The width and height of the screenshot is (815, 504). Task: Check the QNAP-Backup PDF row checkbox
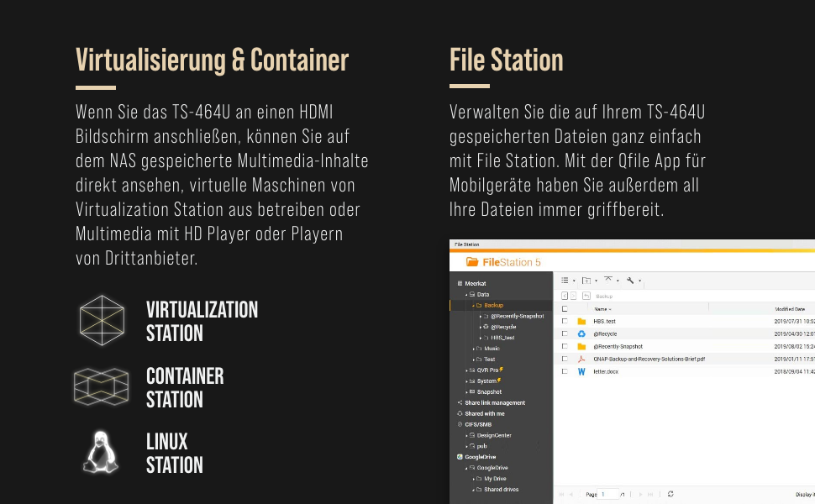(x=565, y=359)
